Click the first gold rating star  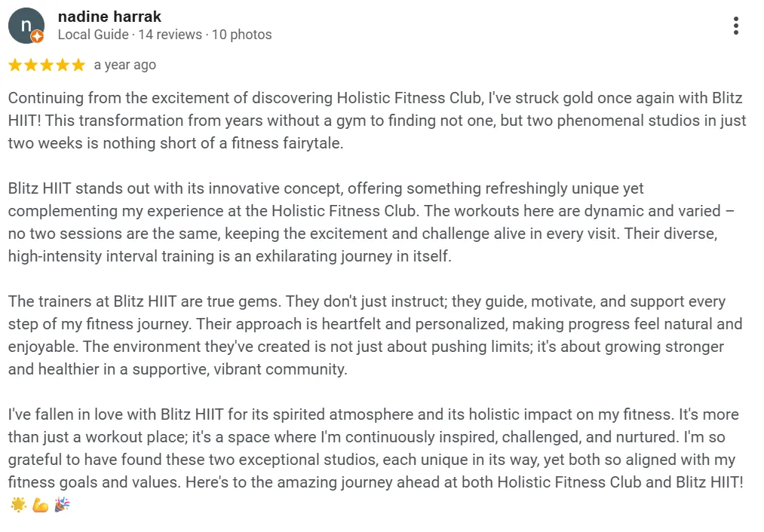pos(15,65)
